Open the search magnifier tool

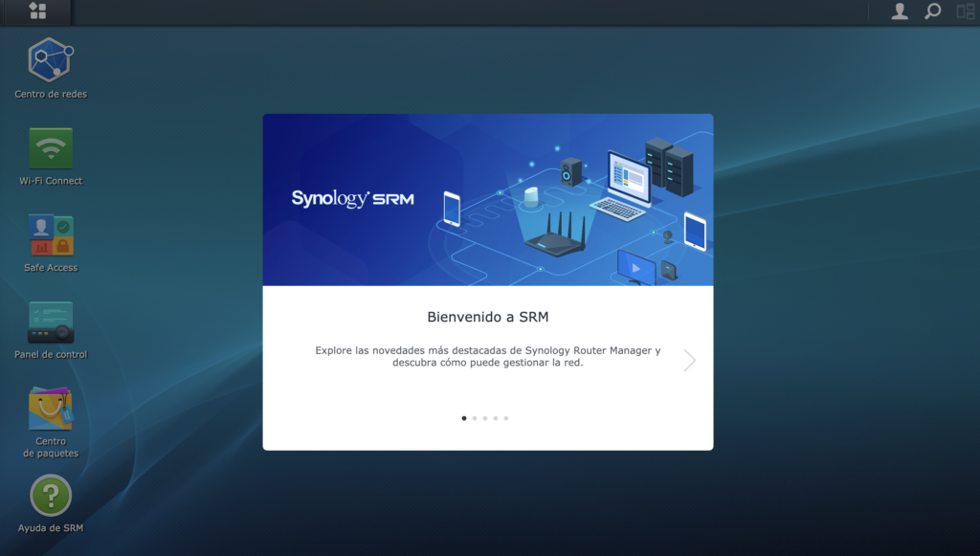click(x=931, y=12)
